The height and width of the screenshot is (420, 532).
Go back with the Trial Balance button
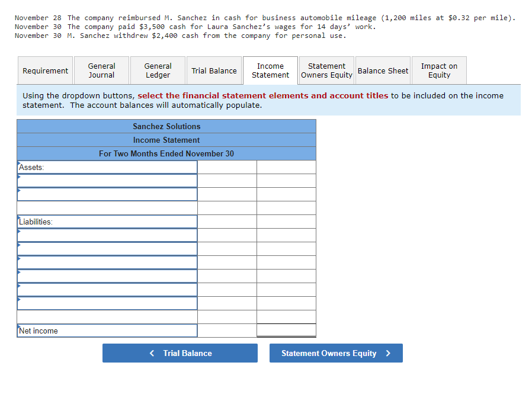(x=180, y=353)
